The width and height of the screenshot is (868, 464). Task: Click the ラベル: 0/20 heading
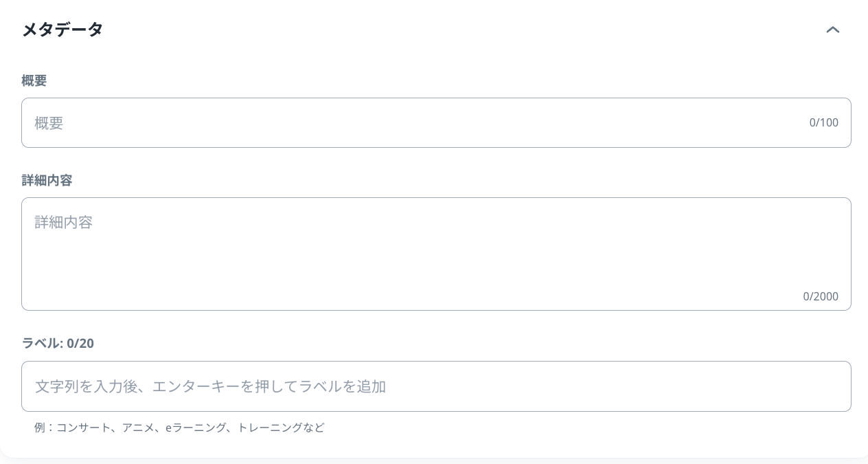point(58,343)
